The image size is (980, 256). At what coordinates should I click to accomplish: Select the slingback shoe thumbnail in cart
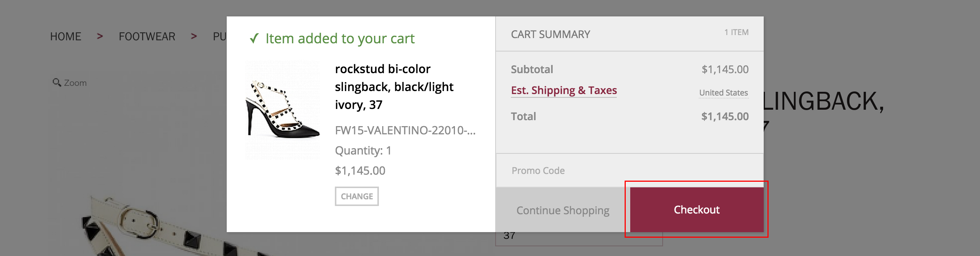point(283,110)
